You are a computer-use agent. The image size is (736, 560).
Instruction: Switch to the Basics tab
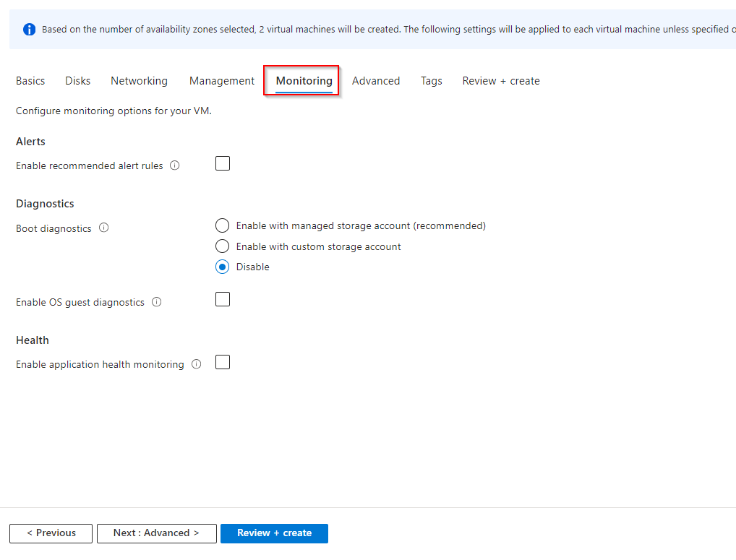pyautogui.click(x=30, y=81)
